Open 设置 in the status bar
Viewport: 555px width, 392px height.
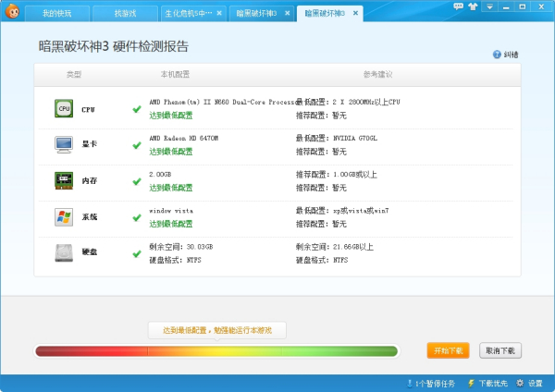[529, 384]
